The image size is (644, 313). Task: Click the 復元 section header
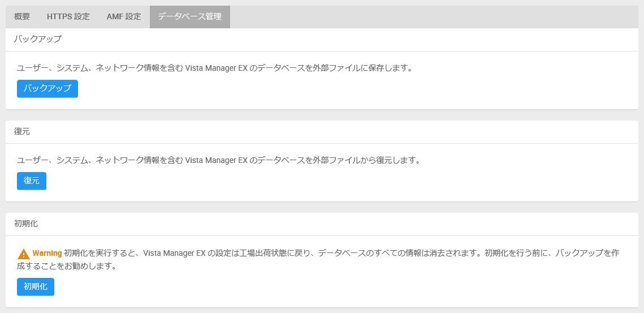click(x=21, y=132)
